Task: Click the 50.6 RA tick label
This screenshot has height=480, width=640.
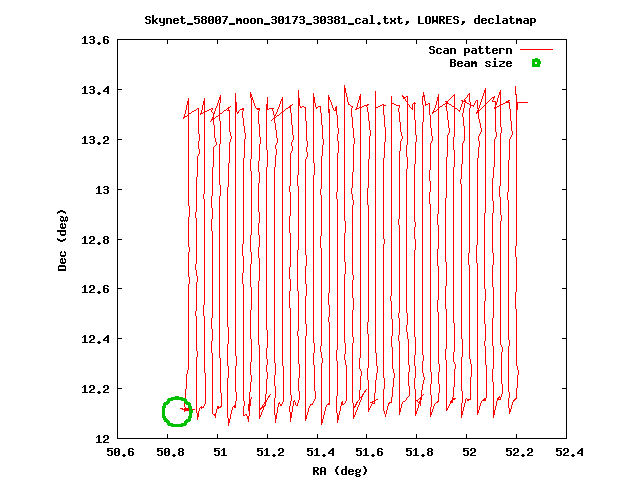Action: pos(120,452)
